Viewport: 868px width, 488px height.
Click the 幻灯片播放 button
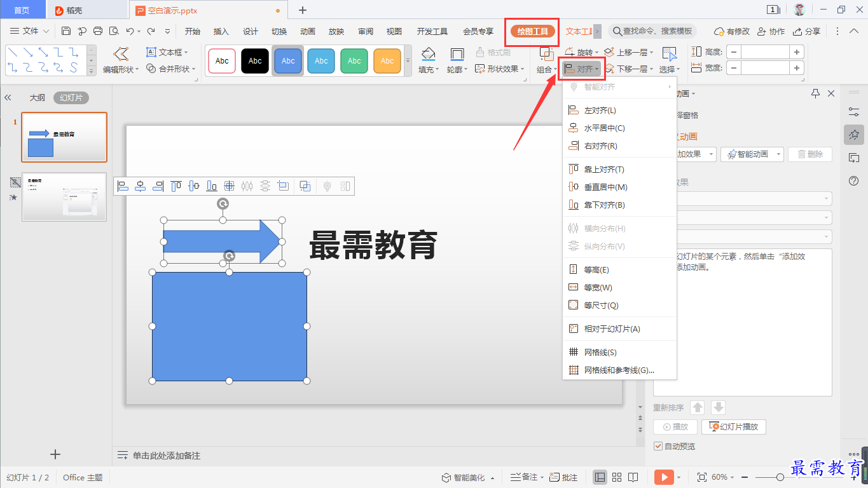pos(734,426)
